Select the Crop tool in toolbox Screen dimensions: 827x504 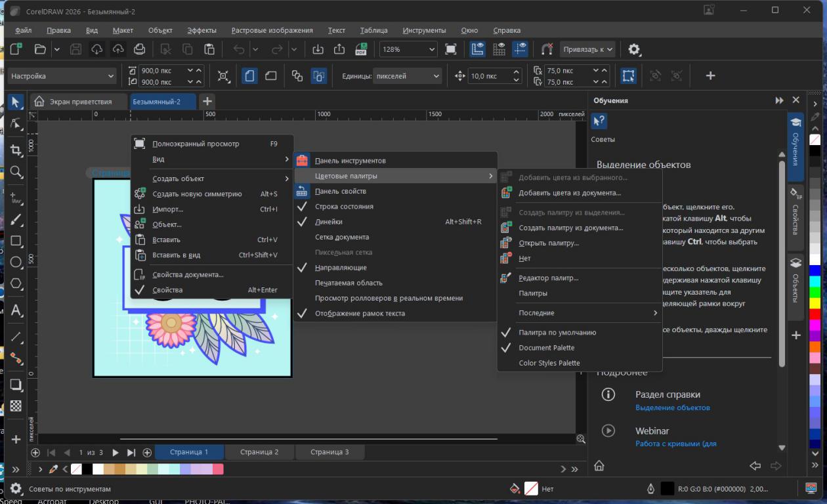click(16, 150)
